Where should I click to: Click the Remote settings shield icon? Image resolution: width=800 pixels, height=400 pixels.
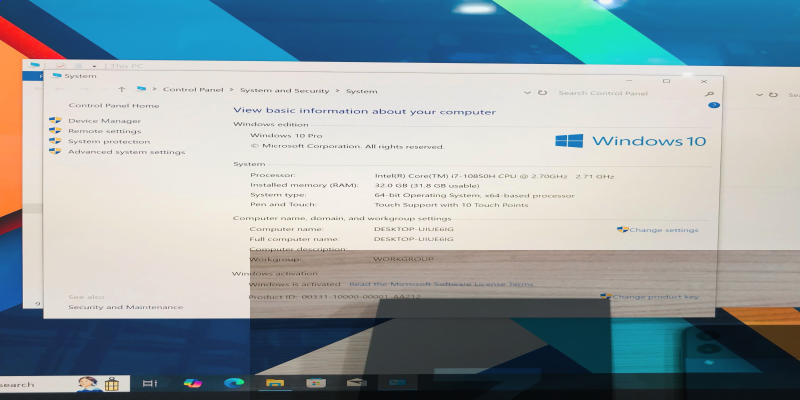(55, 131)
